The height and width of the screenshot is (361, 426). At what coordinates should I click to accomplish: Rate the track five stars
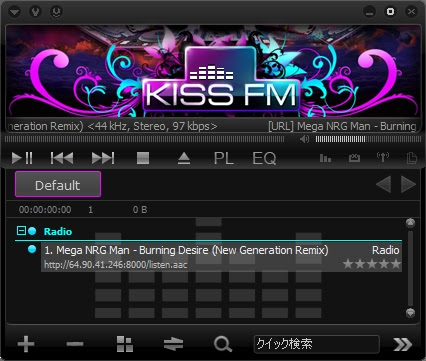tap(396, 264)
